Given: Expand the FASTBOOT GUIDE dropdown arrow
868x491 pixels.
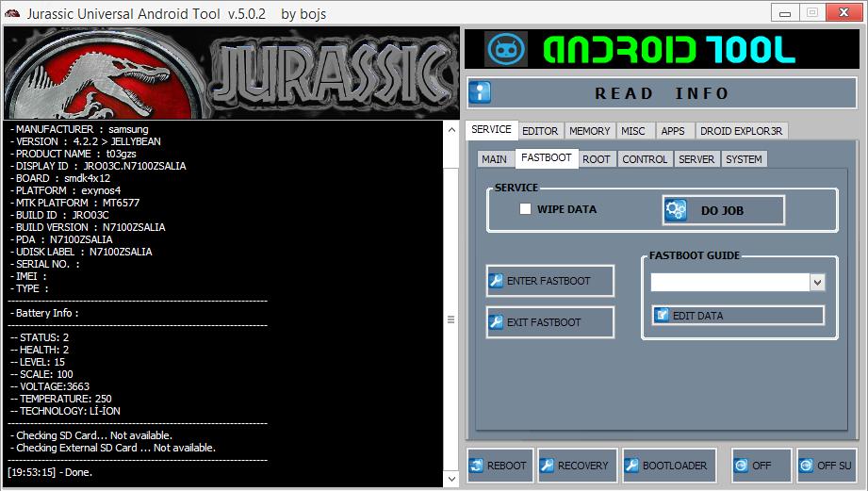Looking at the screenshot, I should (x=817, y=283).
